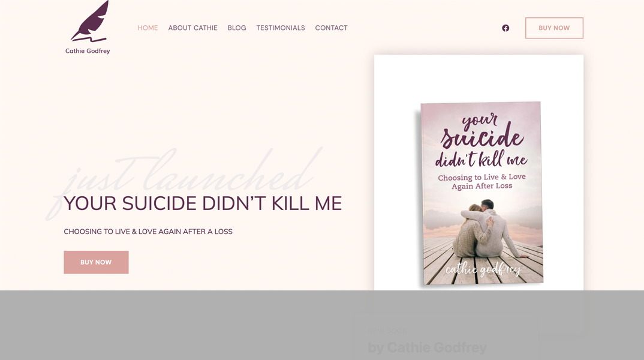Open the Testimonials menu link

click(281, 28)
